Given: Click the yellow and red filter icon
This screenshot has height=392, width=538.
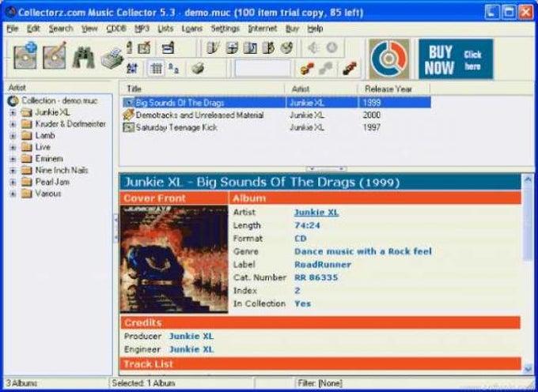Looking at the screenshot, I should coord(307,69).
